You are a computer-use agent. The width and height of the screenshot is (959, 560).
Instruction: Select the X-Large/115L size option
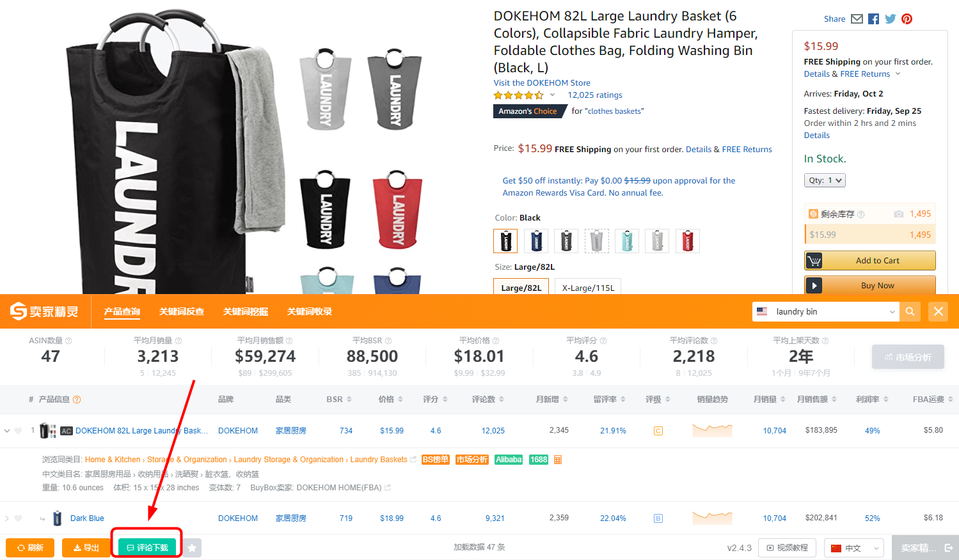588,287
